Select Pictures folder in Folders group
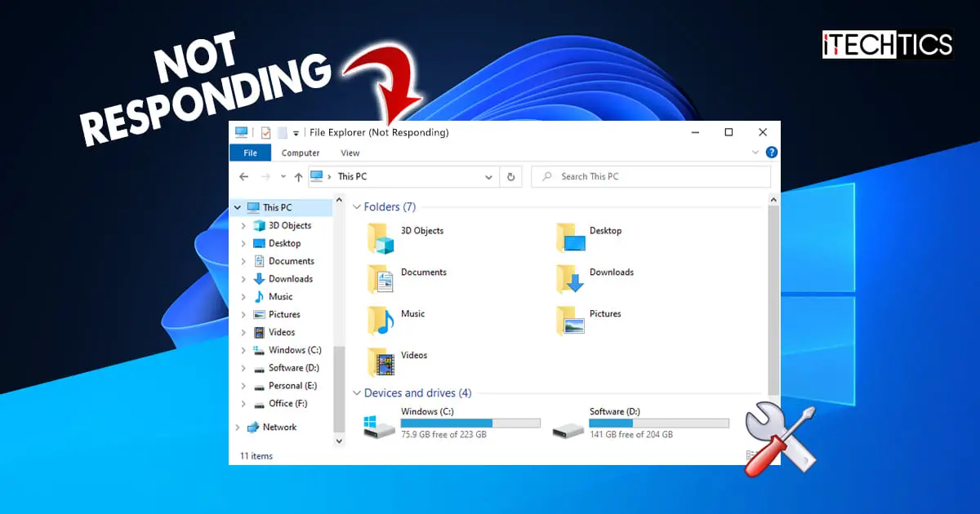The height and width of the screenshot is (514, 980). point(589,321)
